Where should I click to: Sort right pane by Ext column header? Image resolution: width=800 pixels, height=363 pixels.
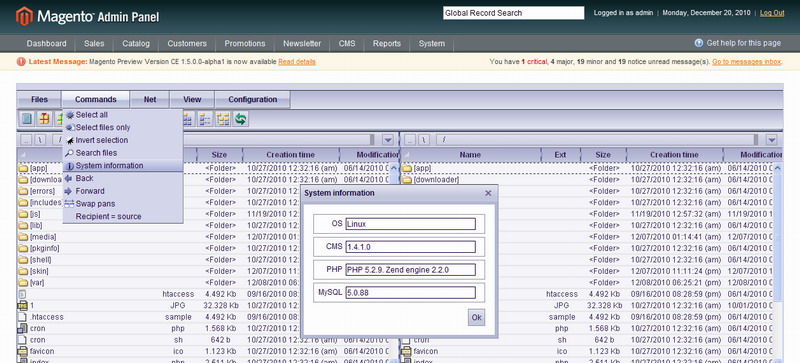[x=560, y=155]
